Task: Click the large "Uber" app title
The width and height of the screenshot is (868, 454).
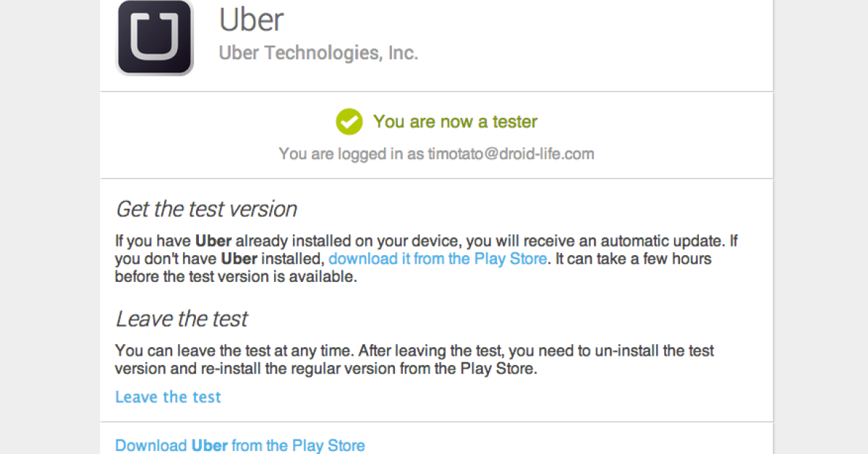Action: [x=251, y=20]
